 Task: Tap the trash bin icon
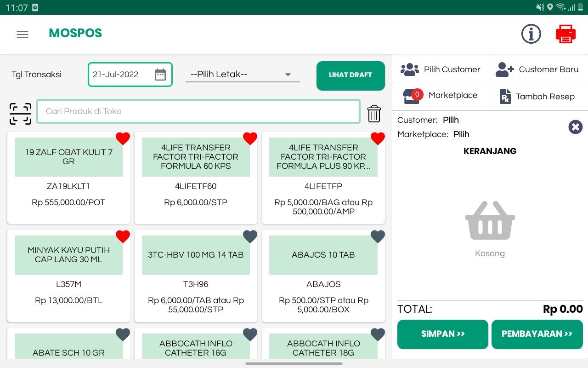click(374, 114)
